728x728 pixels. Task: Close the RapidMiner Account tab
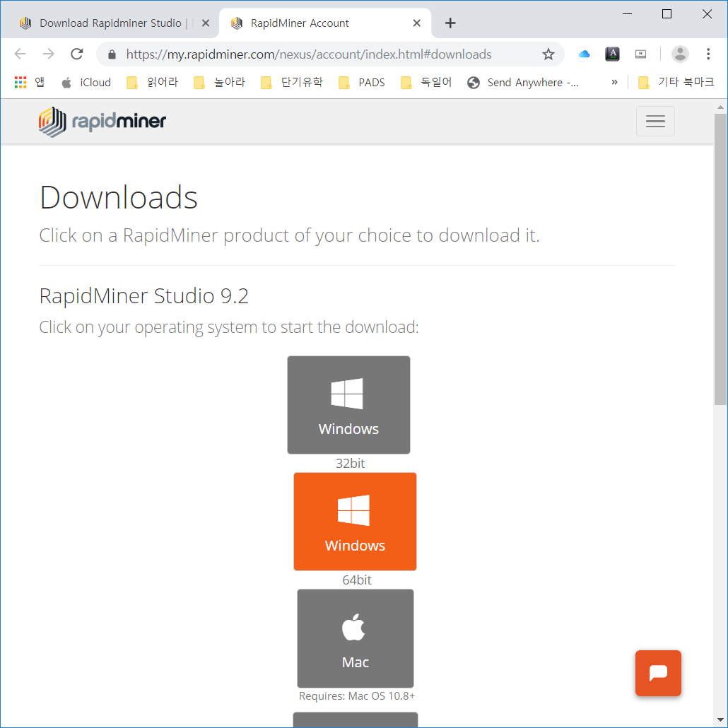tap(416, 23)
